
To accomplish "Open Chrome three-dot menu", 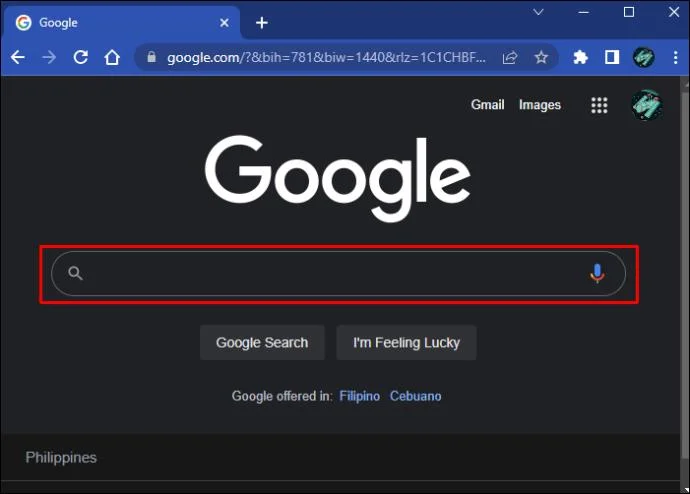I will point(675,57).
